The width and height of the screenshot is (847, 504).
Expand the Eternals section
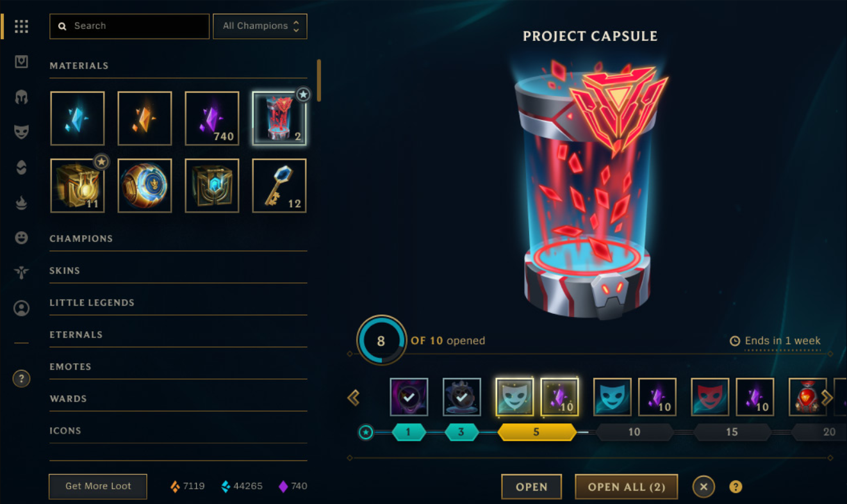[x=178, y=334]
